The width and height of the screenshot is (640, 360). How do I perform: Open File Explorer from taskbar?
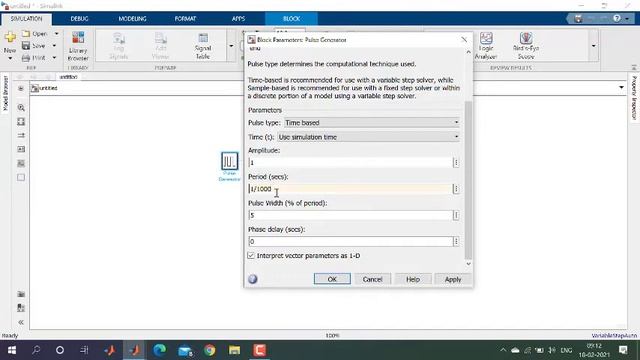[234, 350]
